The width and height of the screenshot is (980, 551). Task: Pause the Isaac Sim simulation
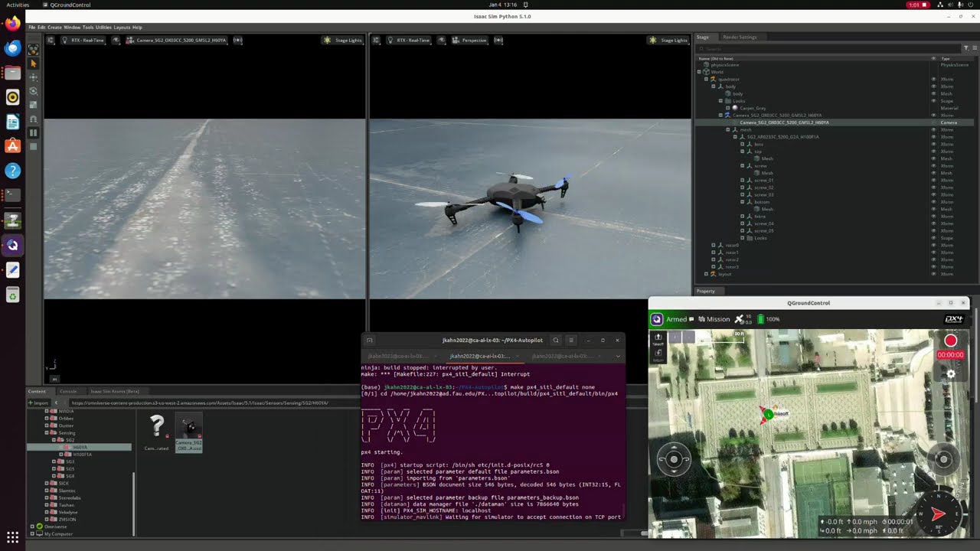pos(33,132)
